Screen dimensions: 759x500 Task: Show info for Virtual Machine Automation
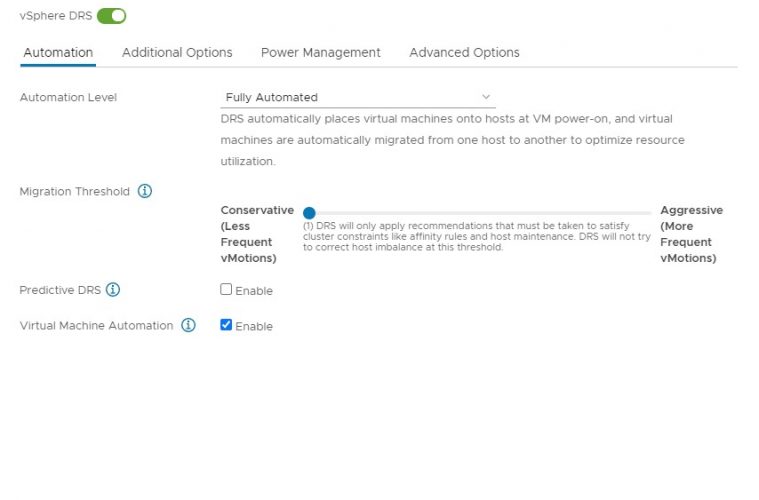pyautogui.click(x=188, y=325)
